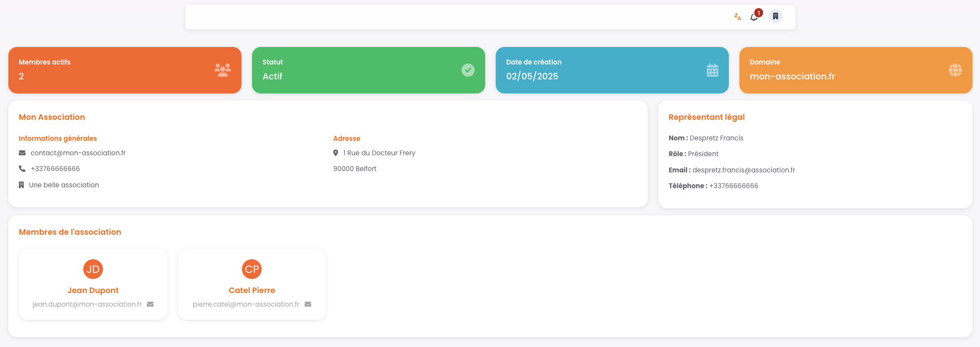The image size is (980, 347).
Task: Click the CP avatar of Catel Pierre
Action: click(252, 269)
